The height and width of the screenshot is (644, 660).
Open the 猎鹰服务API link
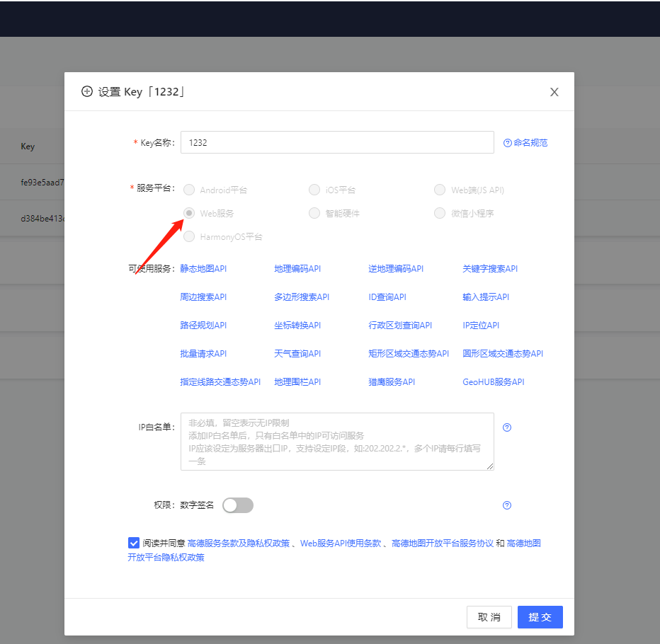point(392,382)
